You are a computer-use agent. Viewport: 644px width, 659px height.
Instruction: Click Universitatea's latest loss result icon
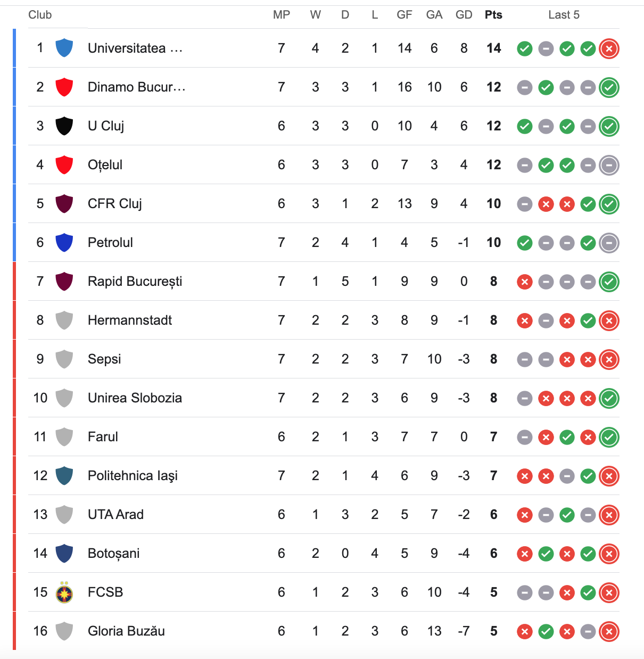(609, 49)
